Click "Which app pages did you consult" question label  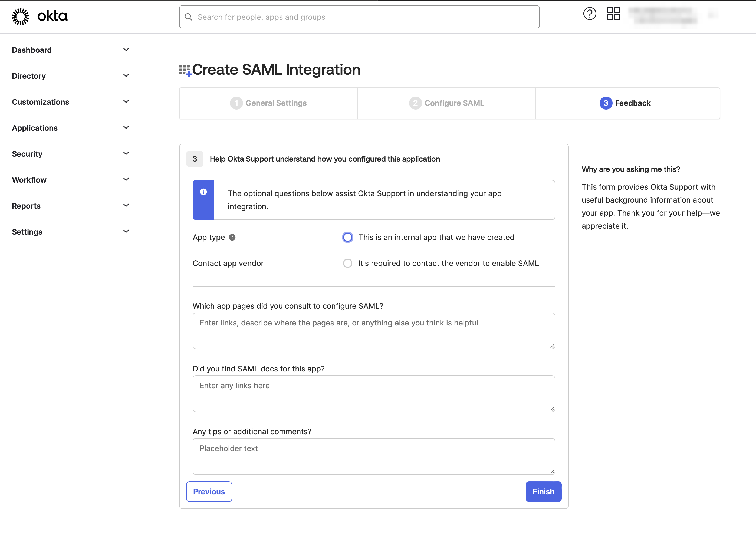click(x=288, y=306)
